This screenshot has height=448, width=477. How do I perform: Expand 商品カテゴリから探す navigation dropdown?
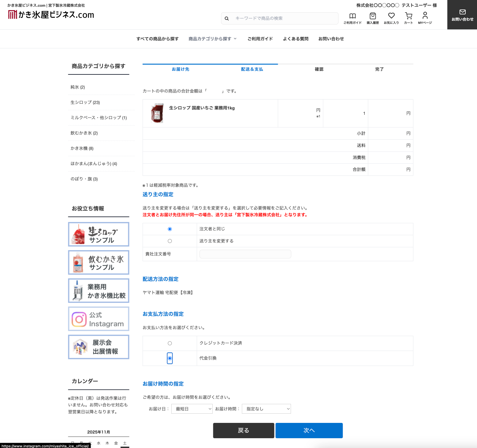coord(213,39)
